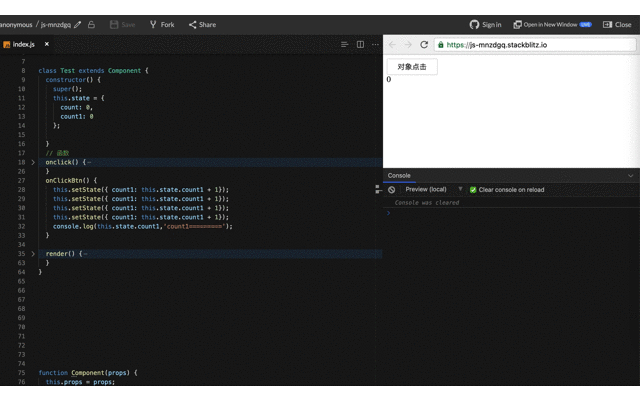
Task: Click the format document lines icon
Action: [x=344, y=44]
